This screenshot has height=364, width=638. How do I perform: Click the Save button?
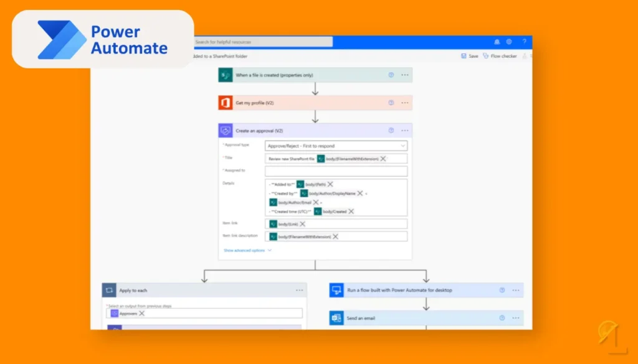[470, 56]
